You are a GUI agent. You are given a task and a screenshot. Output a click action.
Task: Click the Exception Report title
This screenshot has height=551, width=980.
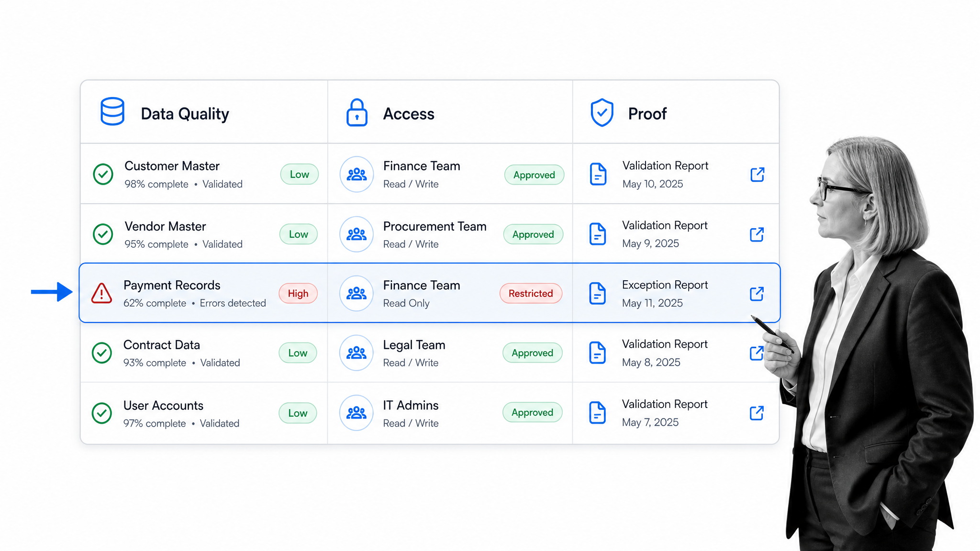(x=665, y=285)
